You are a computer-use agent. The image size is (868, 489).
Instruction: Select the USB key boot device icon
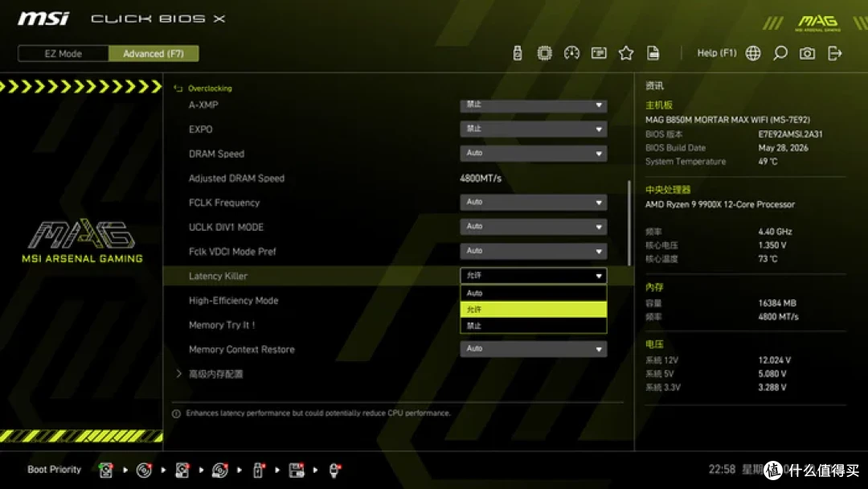pyautogui.click(x=258, y=471)
